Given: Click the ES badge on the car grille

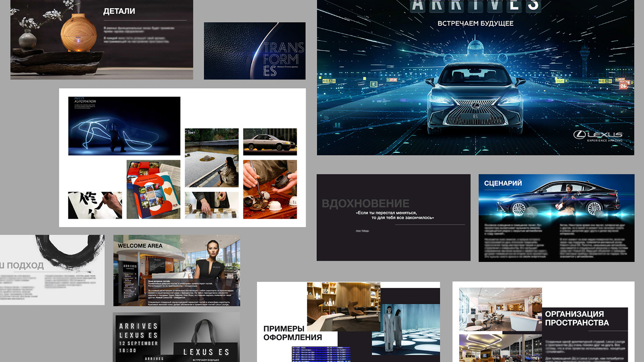Looking at the screenshot, I should [475, 117].
